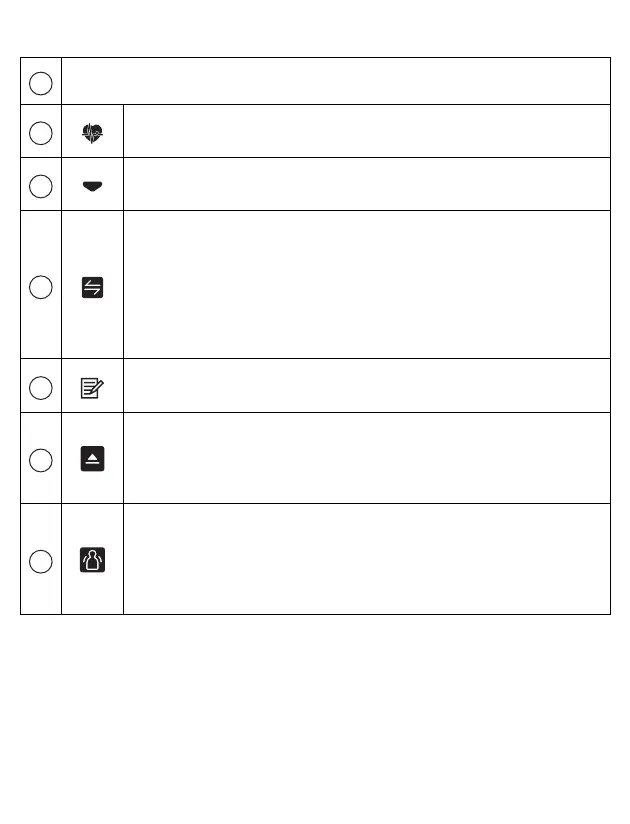Click the two opposing arrows swap icon
This screenshot has width=630, height=824.
coord(92,287)
